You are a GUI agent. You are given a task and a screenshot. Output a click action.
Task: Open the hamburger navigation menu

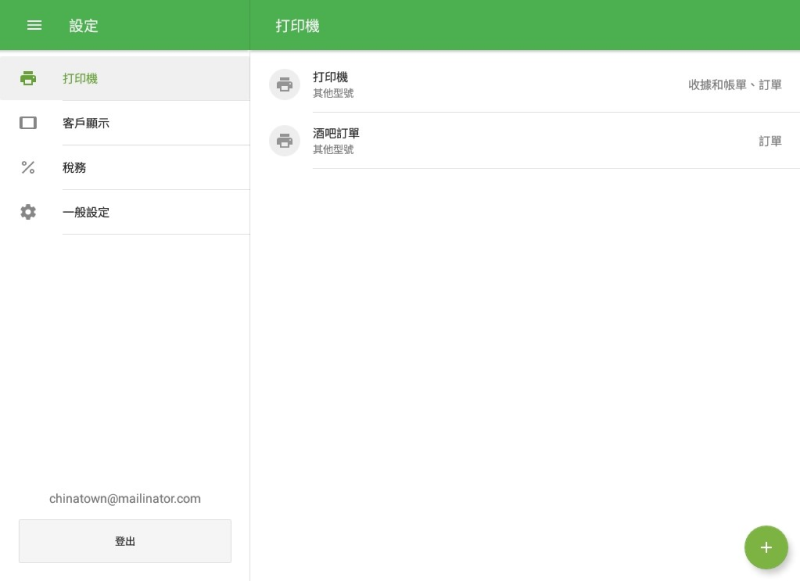pos(34,25)
